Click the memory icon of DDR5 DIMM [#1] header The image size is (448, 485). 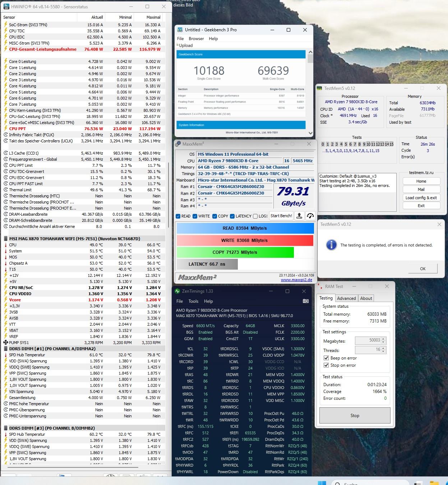[5, 349]
